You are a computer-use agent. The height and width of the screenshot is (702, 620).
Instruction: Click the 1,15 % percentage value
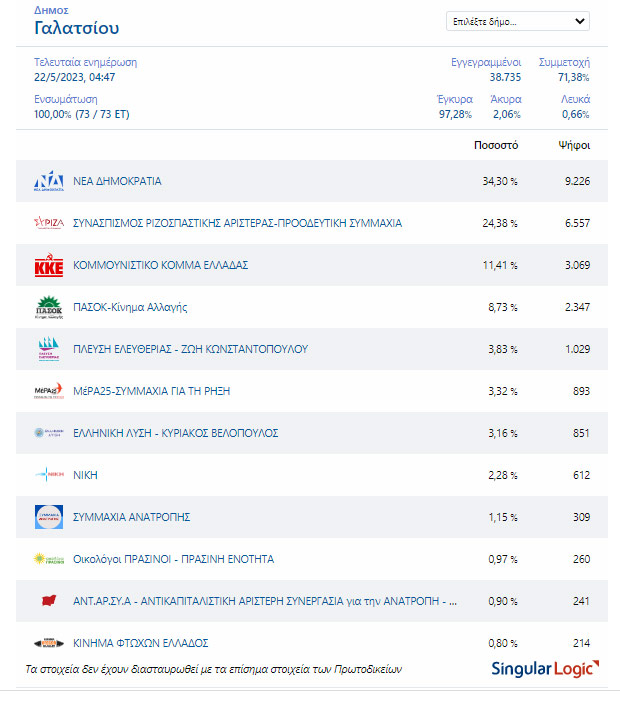(x=503, y=517)
